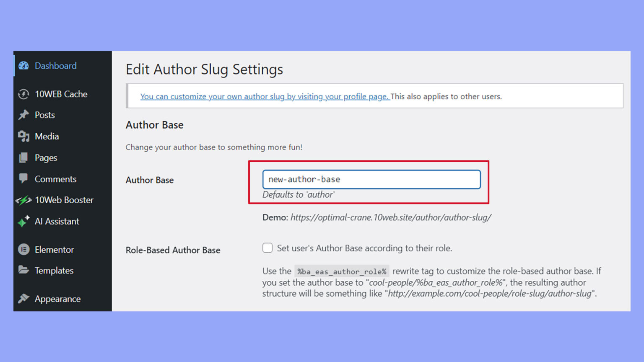Select the %ba_eas_author_role% rewrite tag text
Viewport: 644px width, 362px height.
(x=342, y=271)
